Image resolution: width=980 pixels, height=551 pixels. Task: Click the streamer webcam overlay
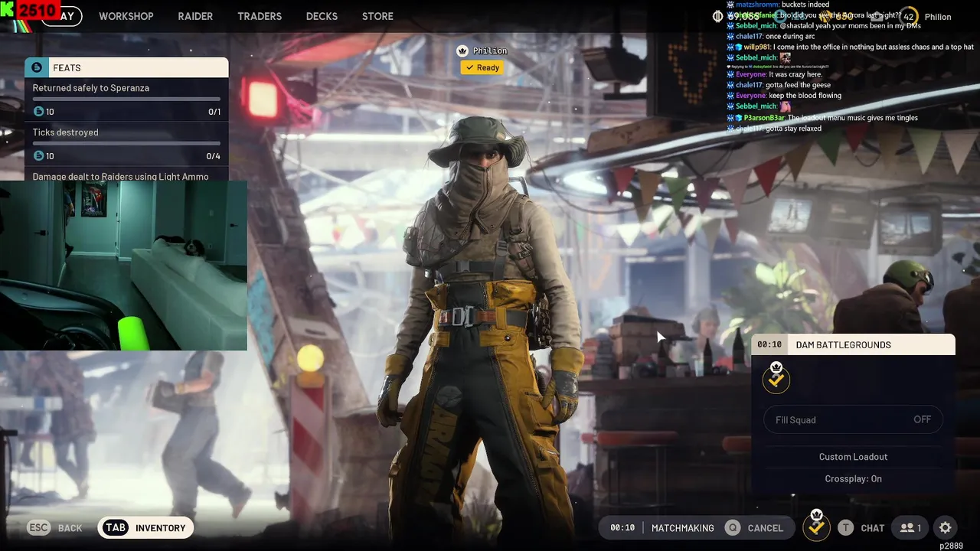[x=123, y=265]
